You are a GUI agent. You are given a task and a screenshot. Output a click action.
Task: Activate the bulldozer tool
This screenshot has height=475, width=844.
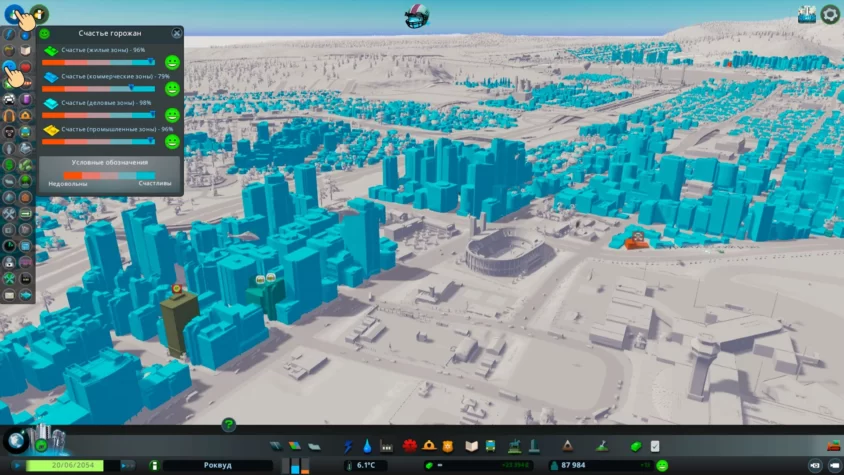pos(833,446)
